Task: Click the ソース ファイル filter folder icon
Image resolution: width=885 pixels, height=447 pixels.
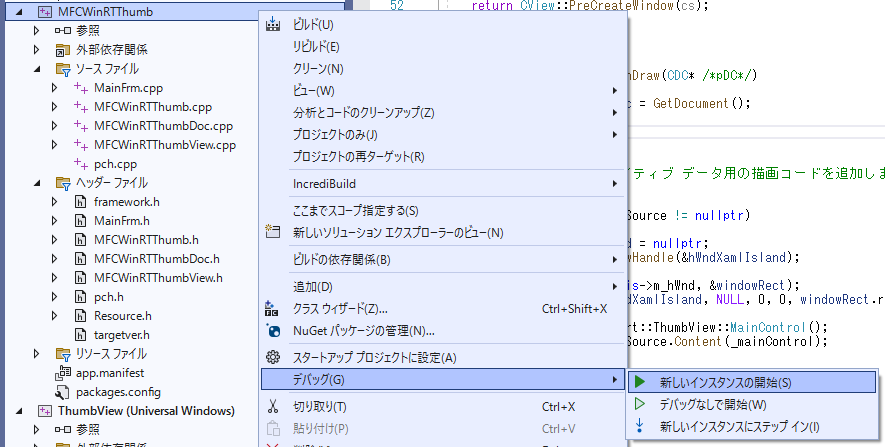Action: pos(63,69)
